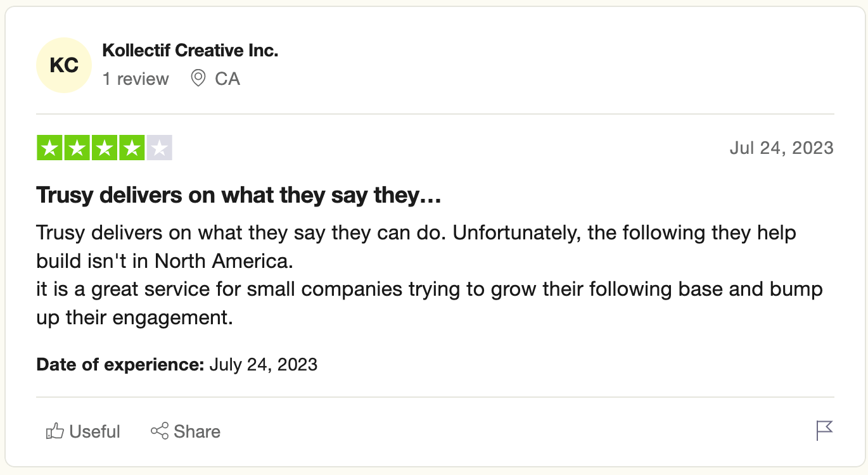Click the location pin icon beside CA

(198, 79)
